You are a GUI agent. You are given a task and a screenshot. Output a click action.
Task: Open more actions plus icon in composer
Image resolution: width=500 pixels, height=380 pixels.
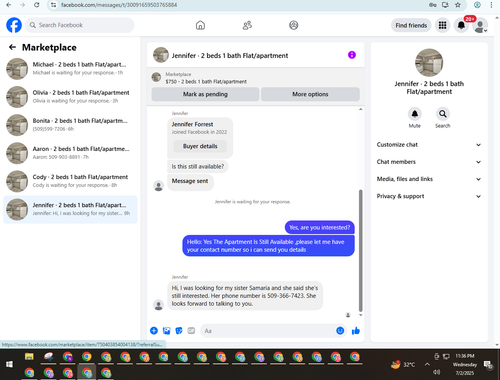[154, 331]
